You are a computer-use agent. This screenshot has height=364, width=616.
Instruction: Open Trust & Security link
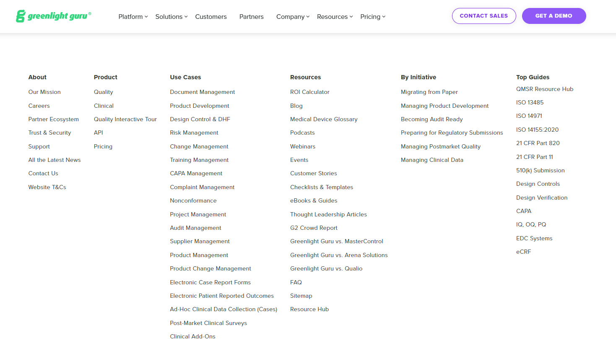coord(49,133)
